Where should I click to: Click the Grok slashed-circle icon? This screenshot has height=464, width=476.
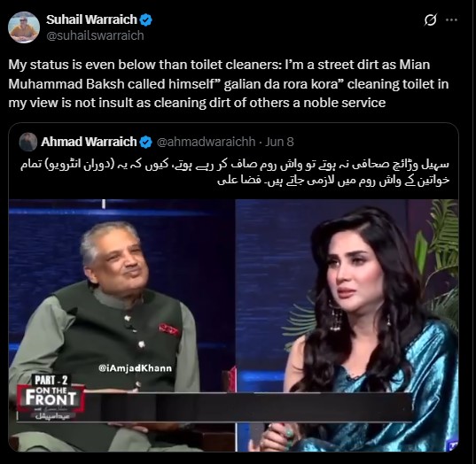430,20
